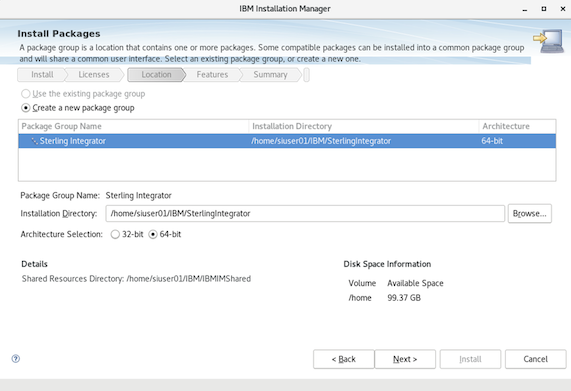
Task: Go to the Install wizard step
Action: [42, 75]
